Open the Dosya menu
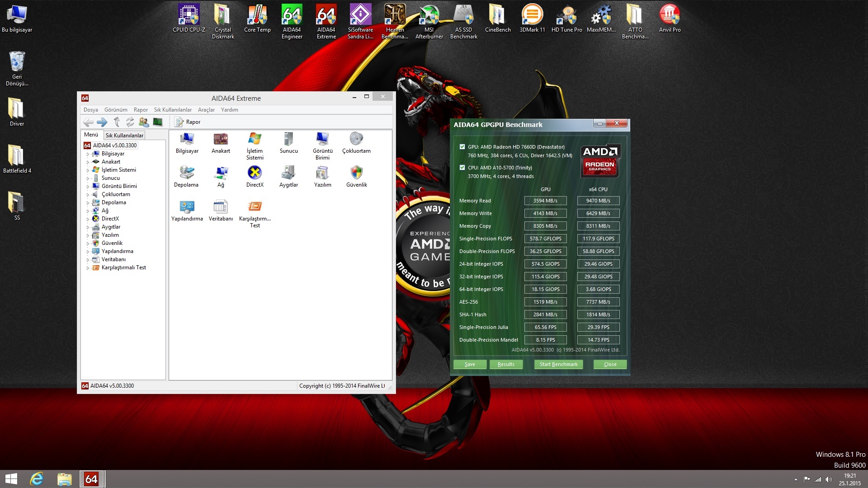The width and height of the screenshot is (868, 488). coord(90,110)
